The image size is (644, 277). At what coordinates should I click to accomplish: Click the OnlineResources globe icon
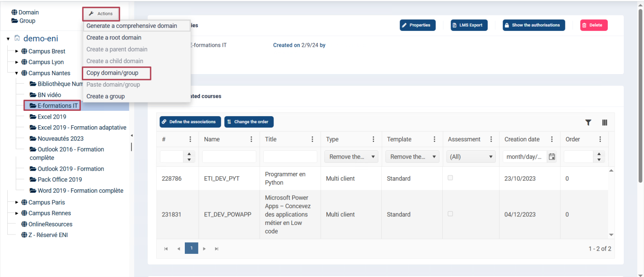tap(24, 224)
